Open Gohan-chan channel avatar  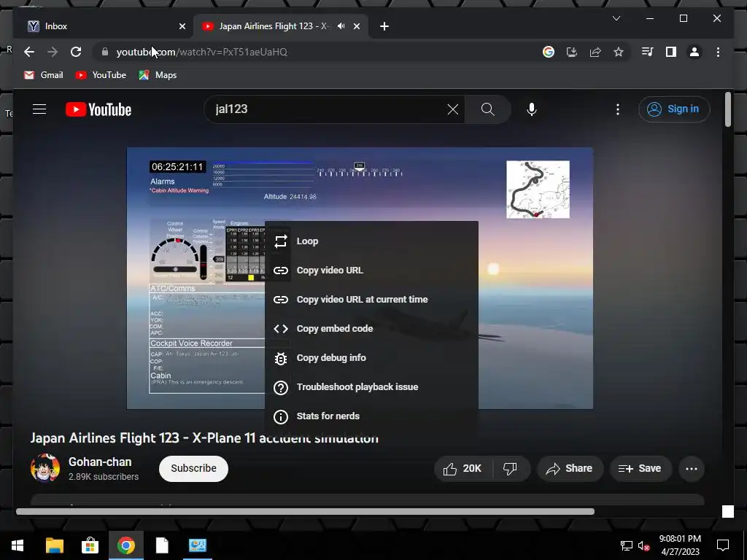(x=45, y=468)
